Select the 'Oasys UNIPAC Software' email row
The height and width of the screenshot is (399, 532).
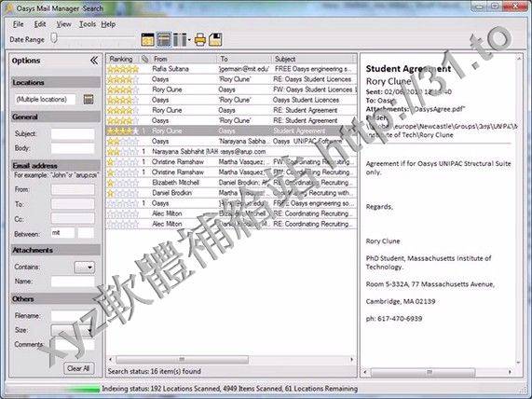click(231, 141)
